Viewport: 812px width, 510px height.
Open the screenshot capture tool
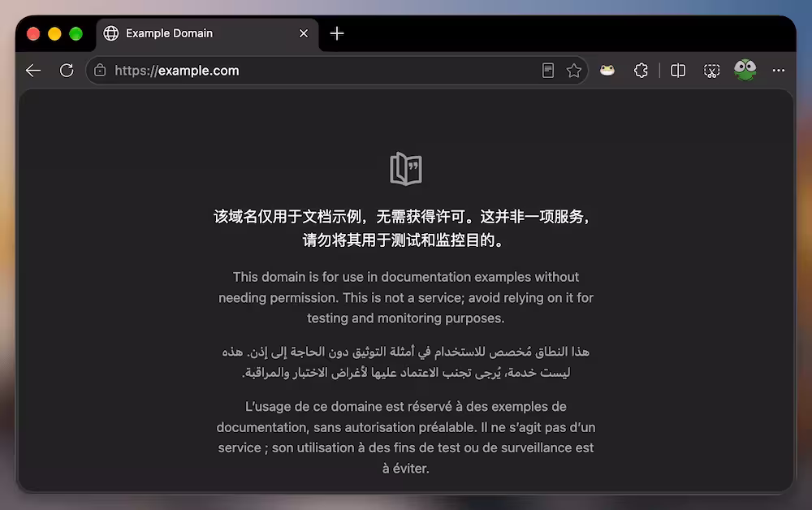(711, 71)
